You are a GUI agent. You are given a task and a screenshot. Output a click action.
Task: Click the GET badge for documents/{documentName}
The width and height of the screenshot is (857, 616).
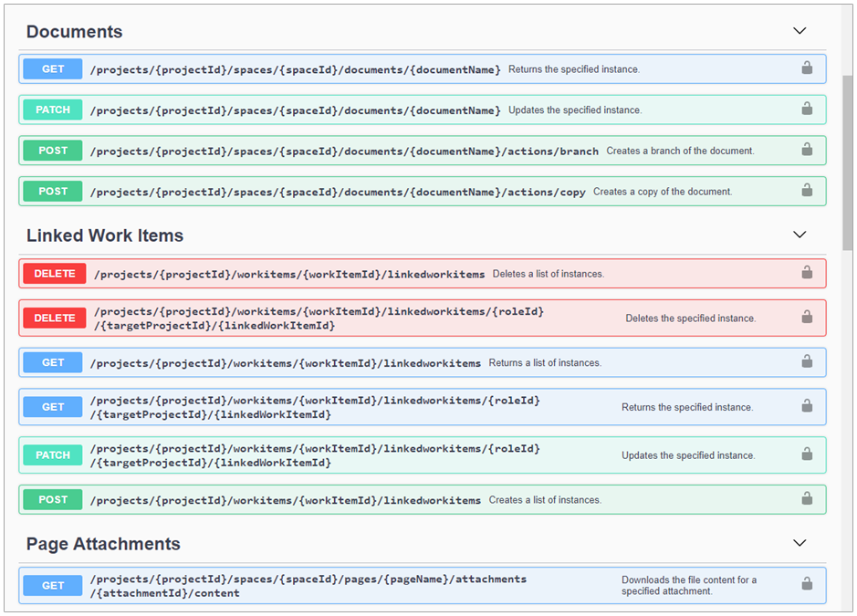pos(53,68)
